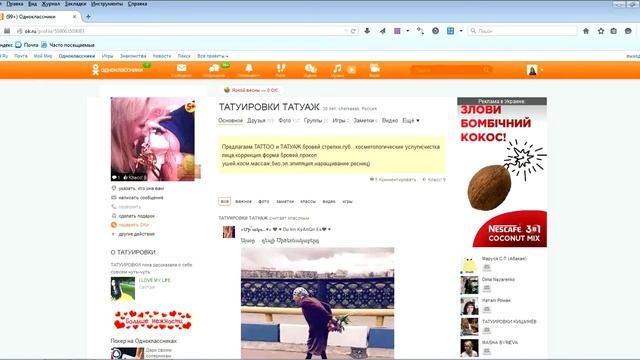The height and width of the screenshot is (360, 640).
Task: Open Dina Nazarenko's profile in the sidebar
Action: (498, 280)
